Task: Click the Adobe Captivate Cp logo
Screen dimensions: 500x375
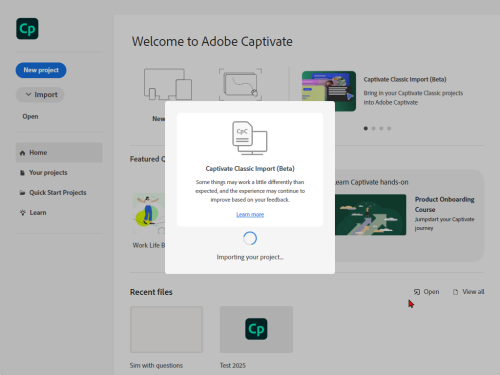Action: coord(27,29)
